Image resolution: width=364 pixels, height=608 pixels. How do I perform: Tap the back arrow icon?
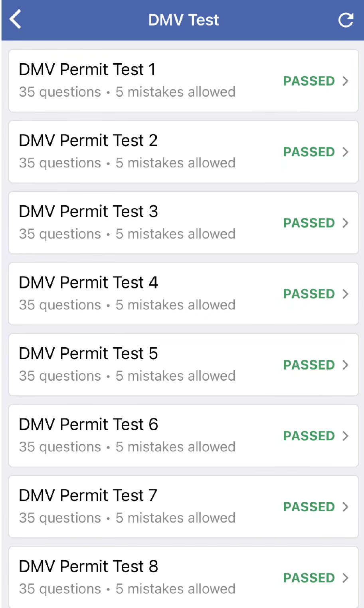tap(16, 20)
